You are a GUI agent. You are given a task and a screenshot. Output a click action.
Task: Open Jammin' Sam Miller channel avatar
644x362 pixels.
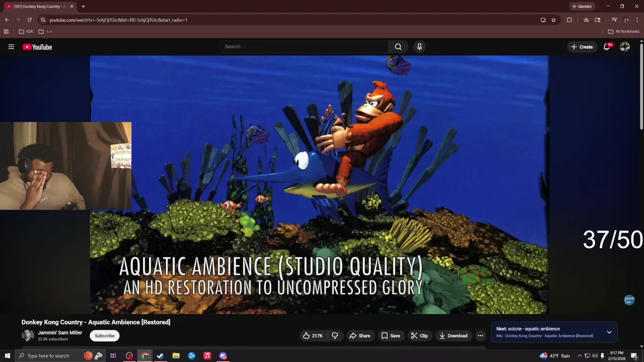click(28, 336)
